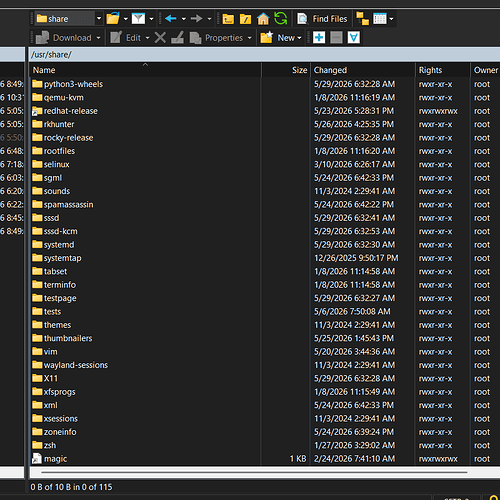Click the Delete X icon
500x500 pixels.
160,38
